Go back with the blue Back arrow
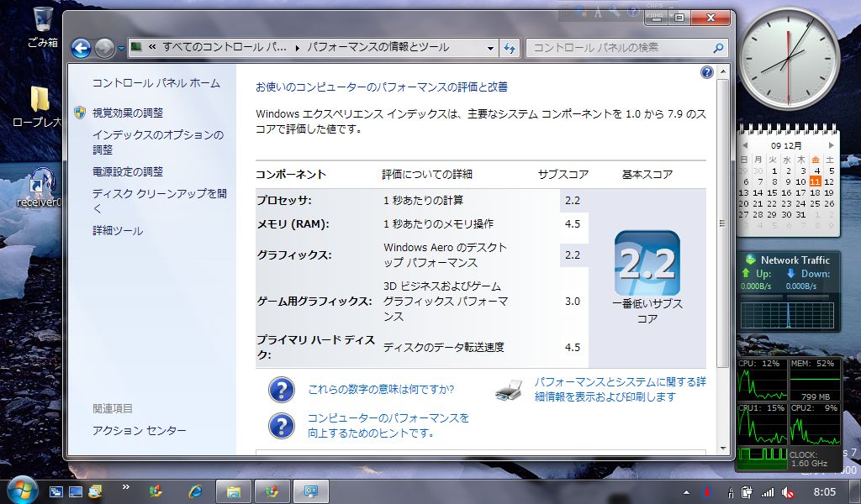861x504 pixels. click(81, 48)
